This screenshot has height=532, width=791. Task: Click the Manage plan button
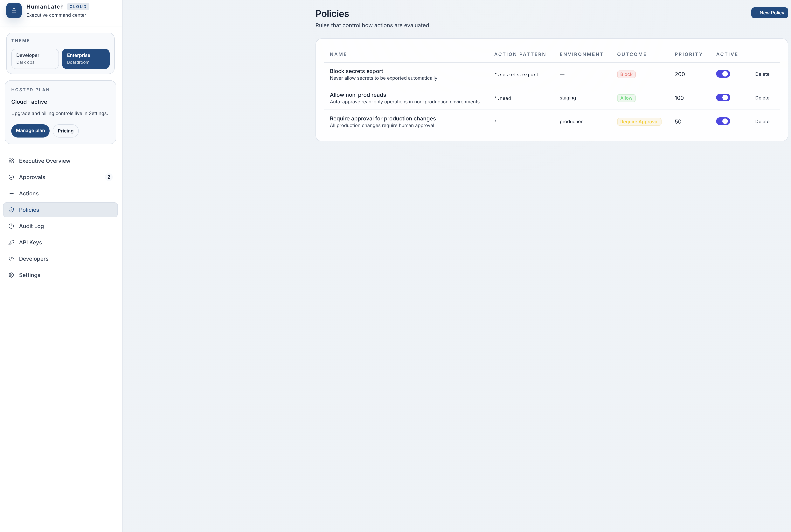[30, 131]
